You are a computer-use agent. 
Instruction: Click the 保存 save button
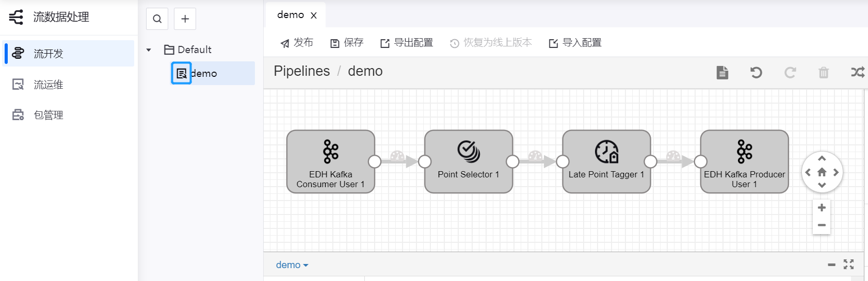click(347, 43)
